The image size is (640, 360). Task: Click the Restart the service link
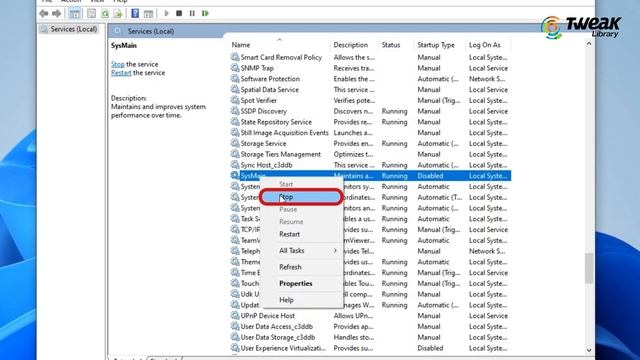click(121, 73)
